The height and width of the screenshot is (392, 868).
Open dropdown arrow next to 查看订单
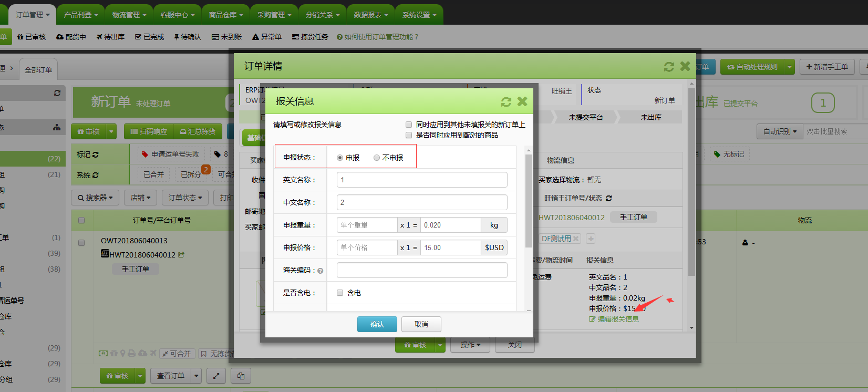pos(197,376)
